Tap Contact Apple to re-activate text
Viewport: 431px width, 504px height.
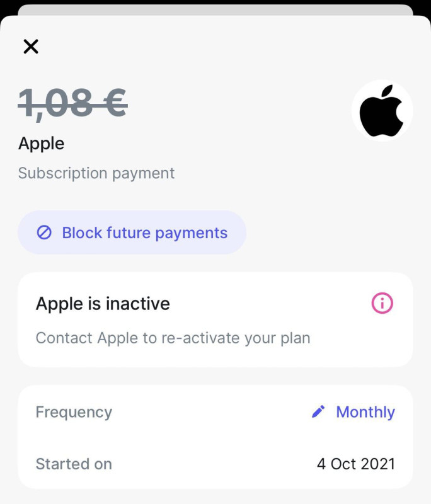(x=173, y=338)
